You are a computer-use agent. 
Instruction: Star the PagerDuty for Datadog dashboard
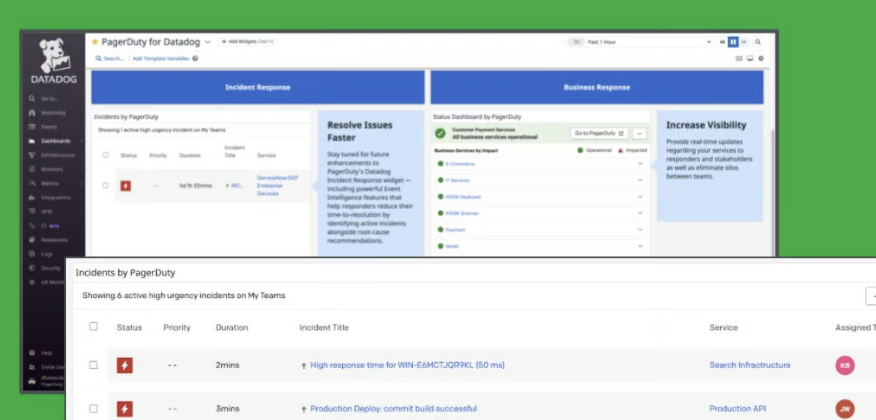coord(95,42)
